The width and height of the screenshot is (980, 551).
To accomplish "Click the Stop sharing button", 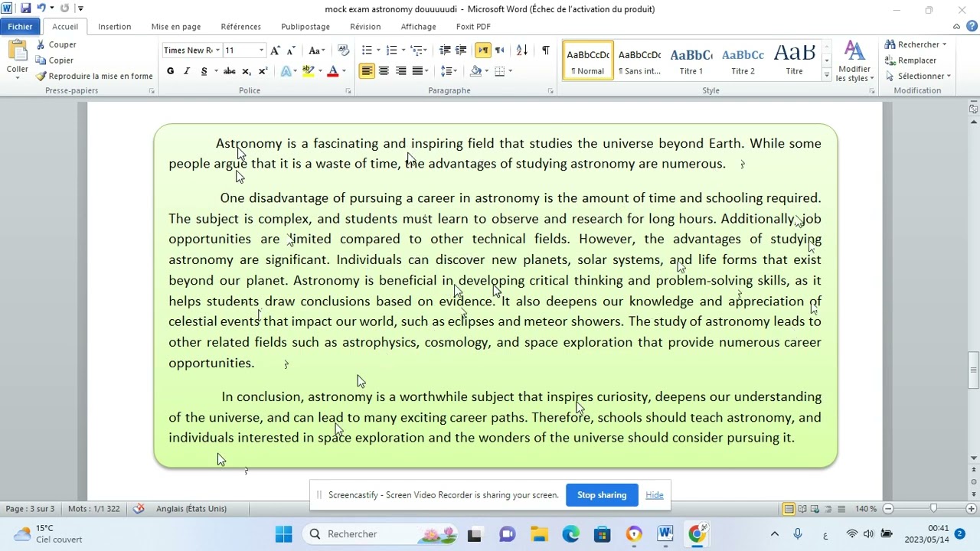I will [x=602, y=495].
